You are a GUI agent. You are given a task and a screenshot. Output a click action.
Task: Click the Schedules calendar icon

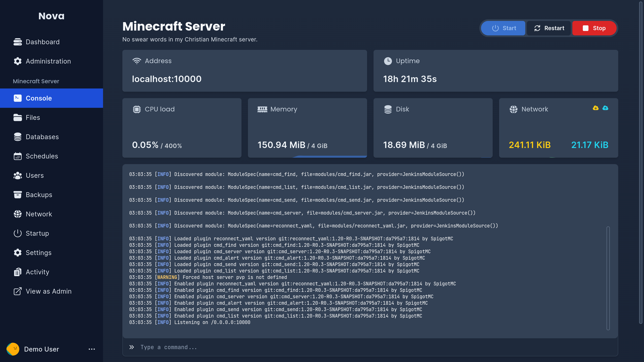(x=18, y=156)
